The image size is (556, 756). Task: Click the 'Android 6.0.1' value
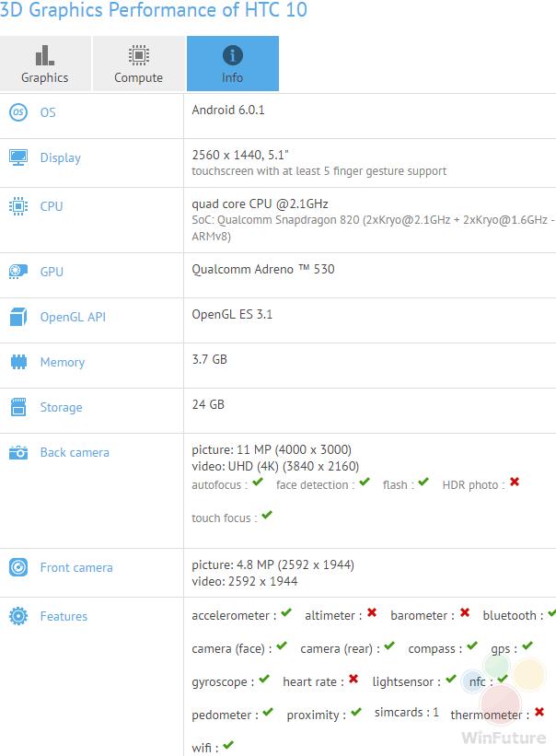pyautogui.click(x=228, y=110)
